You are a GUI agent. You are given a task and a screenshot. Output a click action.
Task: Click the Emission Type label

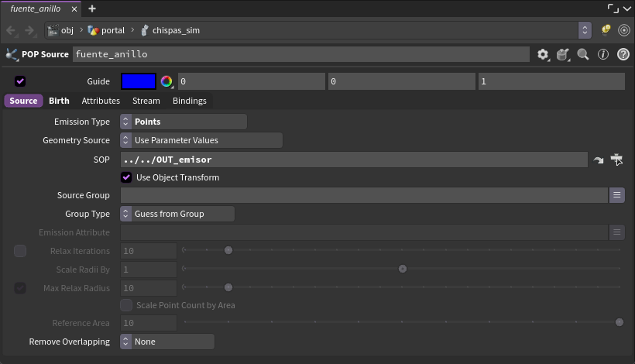[82, 122]
